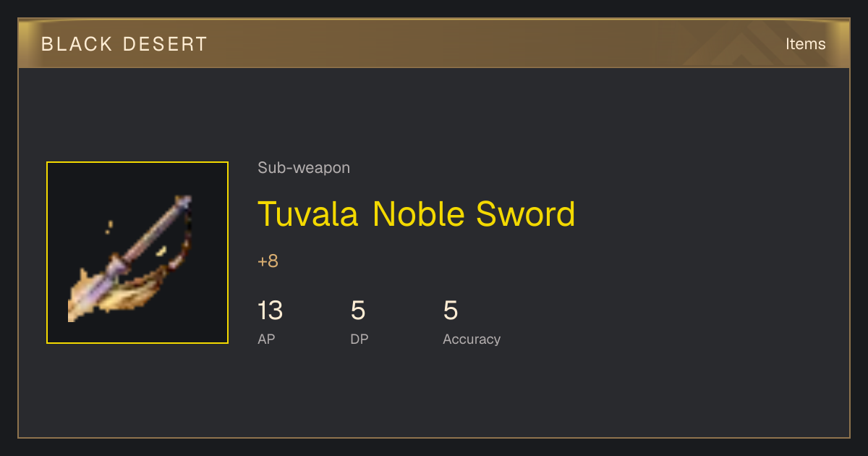Select the Tuvala Noble Sword name heading
Viewport: 868px width, 456px height.
pos(417,214)
